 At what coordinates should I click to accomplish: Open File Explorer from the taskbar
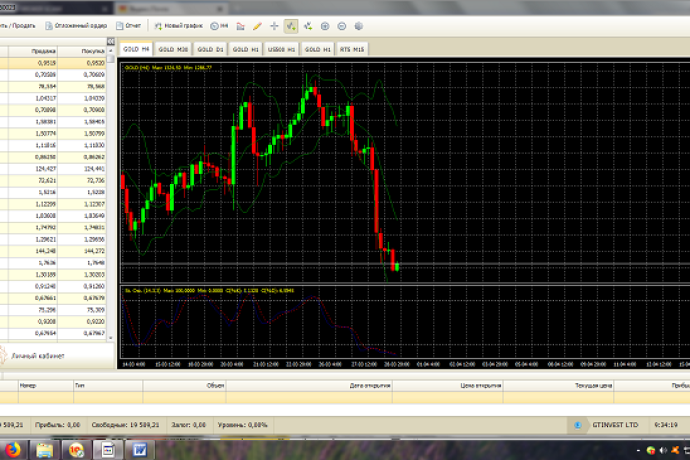(44, 450)
